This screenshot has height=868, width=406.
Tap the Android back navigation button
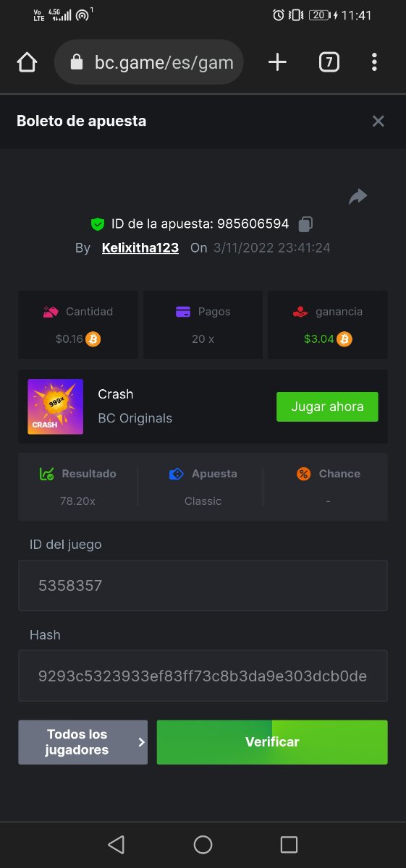[116, 844]
